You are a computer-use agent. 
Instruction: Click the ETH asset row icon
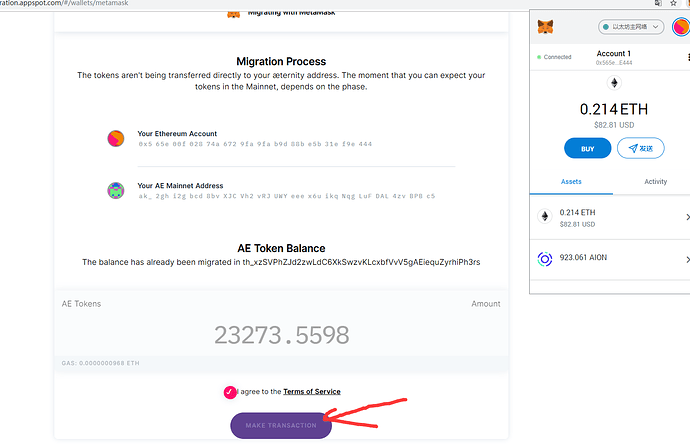(545, 216)
